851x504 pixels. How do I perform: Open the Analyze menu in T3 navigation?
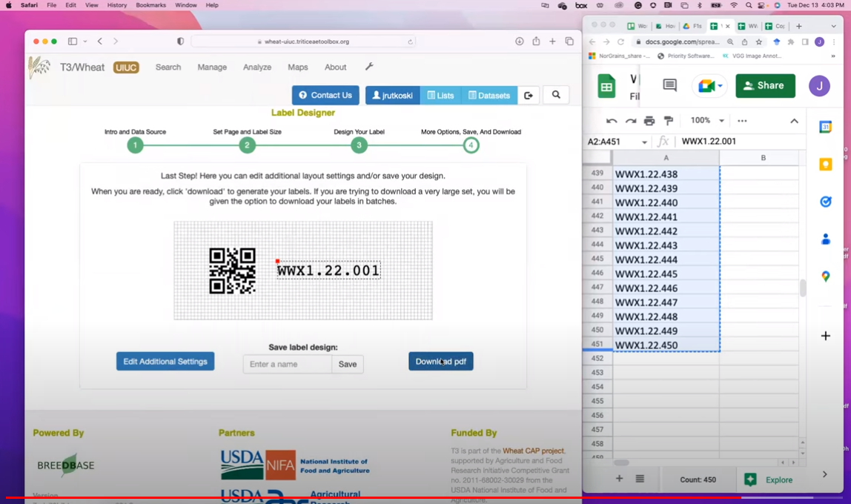tap(256, 67)
